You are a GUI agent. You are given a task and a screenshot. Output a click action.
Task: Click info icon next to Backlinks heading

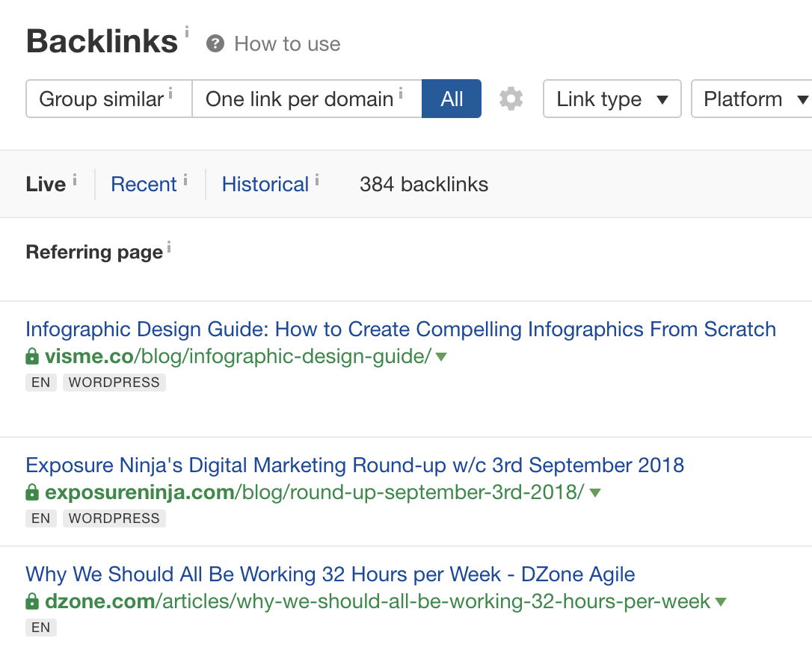click(x=187, y=31)
